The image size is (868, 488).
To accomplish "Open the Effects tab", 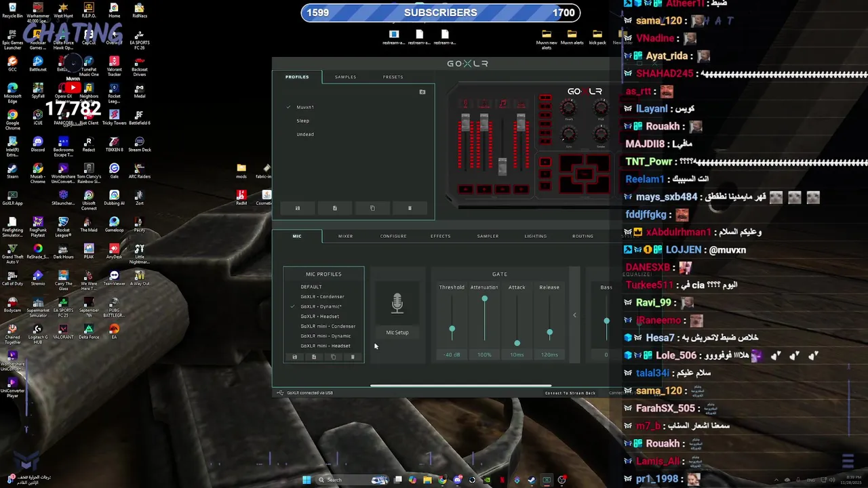I will pos(440,236).
